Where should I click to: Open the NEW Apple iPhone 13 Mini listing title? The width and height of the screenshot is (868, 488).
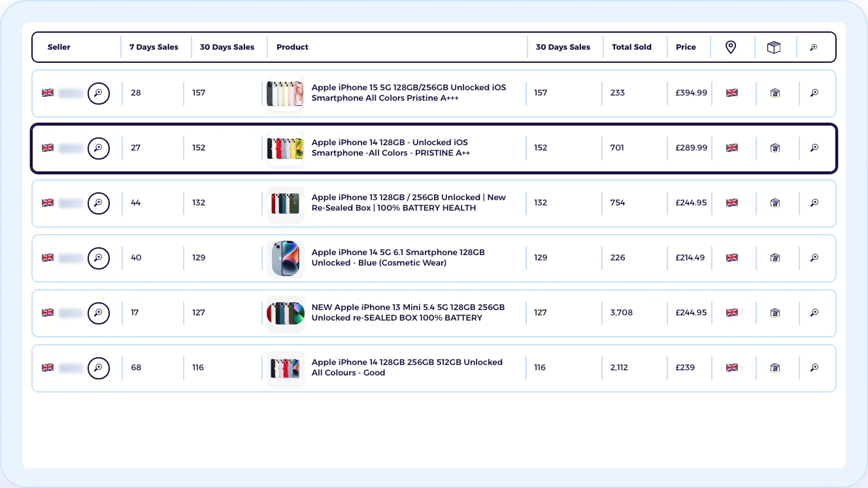408,313
